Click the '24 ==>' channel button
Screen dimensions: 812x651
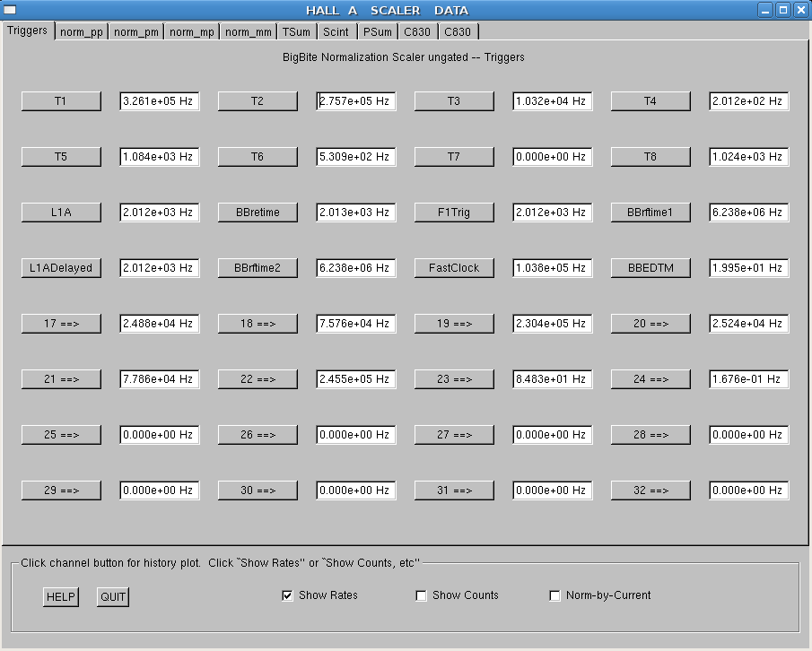pyautogui.click(x=650, y=379)
